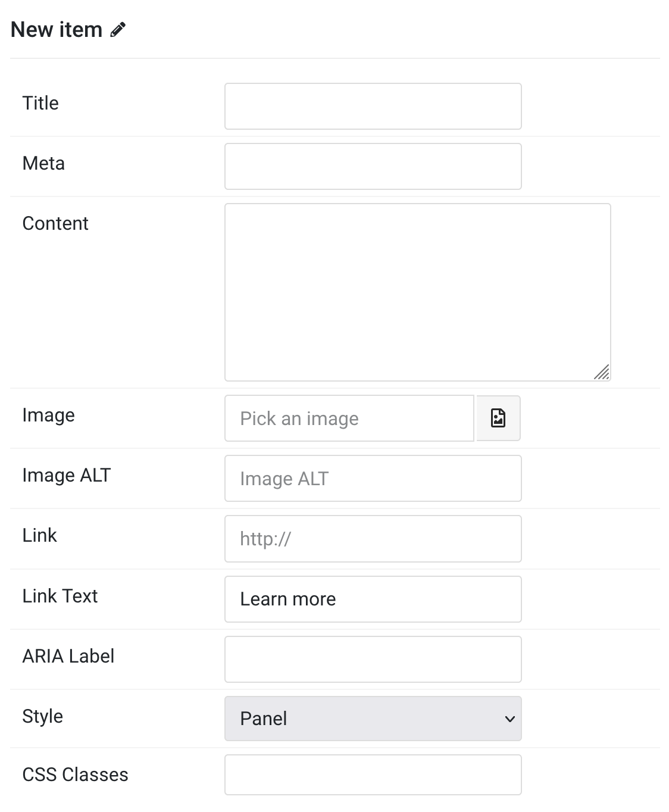Screen dimensions: 669x812
Task: Focus the Title input field
Action: 373,107
